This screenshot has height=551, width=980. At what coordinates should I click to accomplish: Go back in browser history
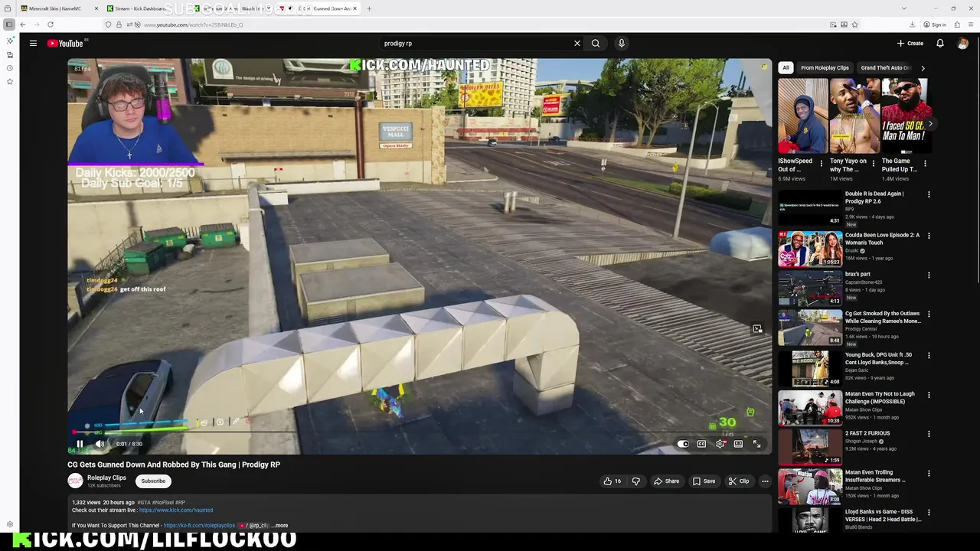[23, 24]
